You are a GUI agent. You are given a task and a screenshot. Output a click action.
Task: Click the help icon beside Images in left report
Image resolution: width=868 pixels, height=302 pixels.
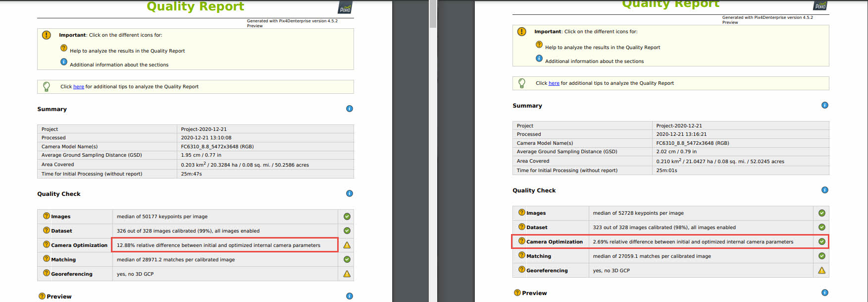(47, 216)
